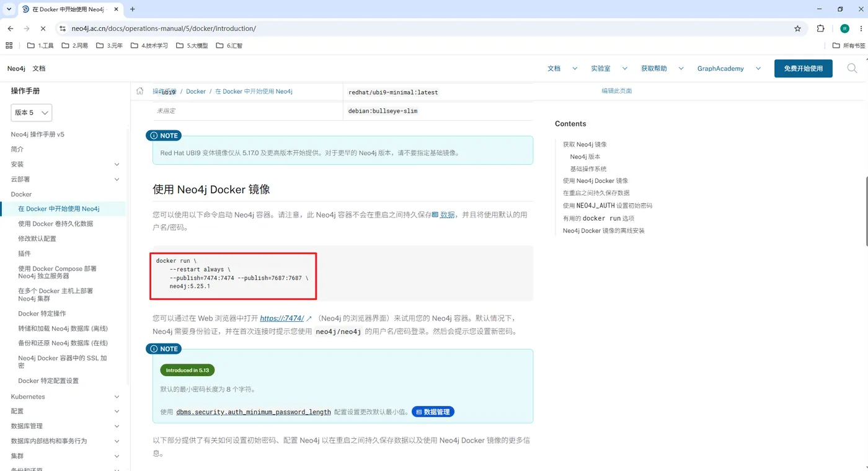The width and height of the screenshot is (868, 471).
Task: Open dbms.security.auth_minimum_password_length setting link
Action: tap(254, 412)
